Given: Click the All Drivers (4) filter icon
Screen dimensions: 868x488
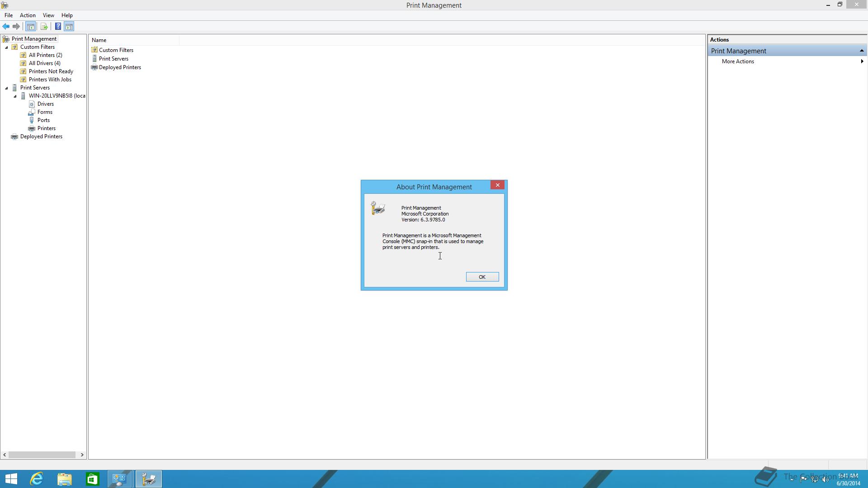Looking at the screenshot, I should [24, 63].
